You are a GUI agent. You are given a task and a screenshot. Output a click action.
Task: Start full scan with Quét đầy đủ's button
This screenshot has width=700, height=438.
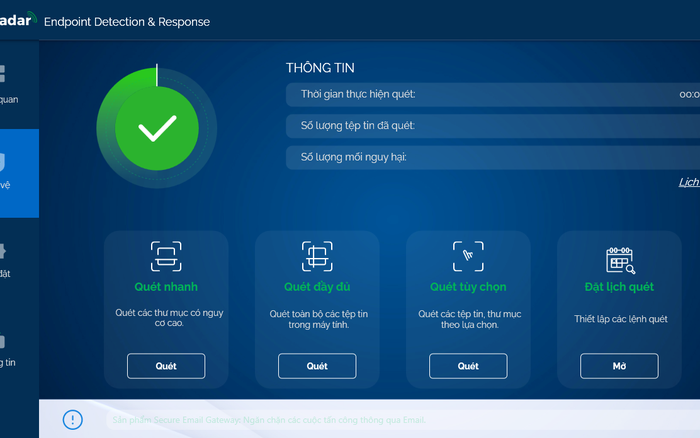tap(317, 366)
